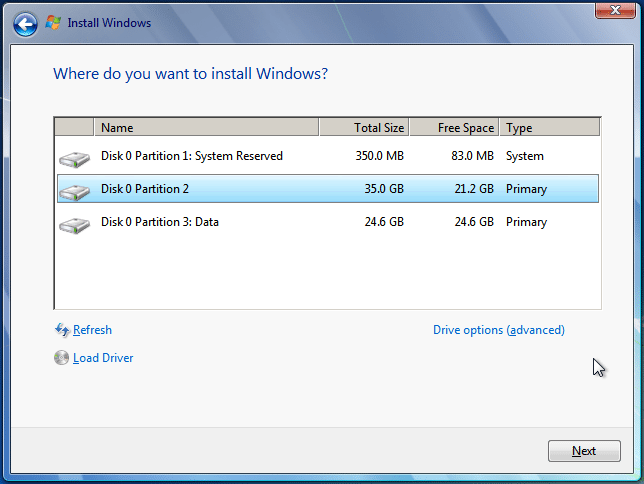Click the 21.2 GB free space value
Image resolution: width=644 pixels, height=484 pixels.
(x=474, y=189)
